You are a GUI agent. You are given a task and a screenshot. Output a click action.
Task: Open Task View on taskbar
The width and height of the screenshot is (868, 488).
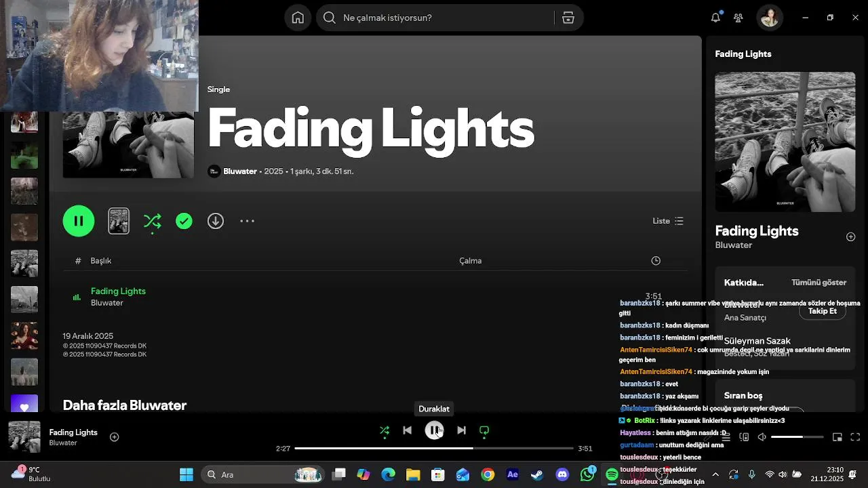click(x=339, y=474)
